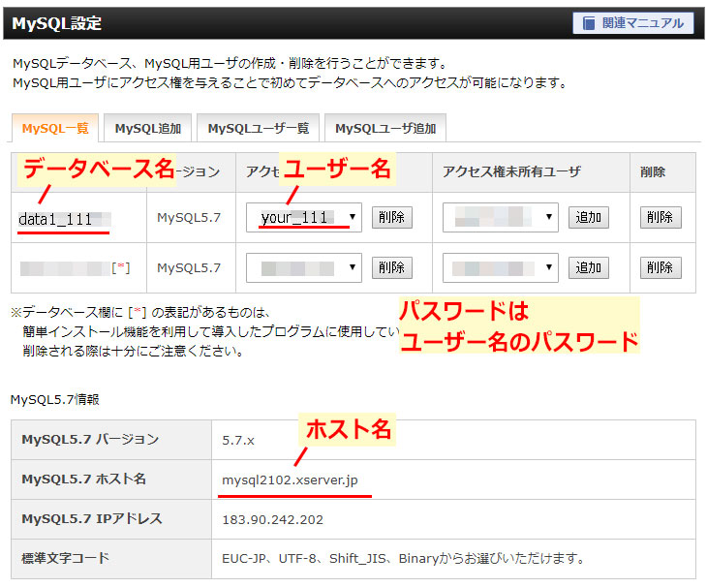
Task: Click MySQL5.7 version in data1_111 row
Action: click(x=189, y=218)
